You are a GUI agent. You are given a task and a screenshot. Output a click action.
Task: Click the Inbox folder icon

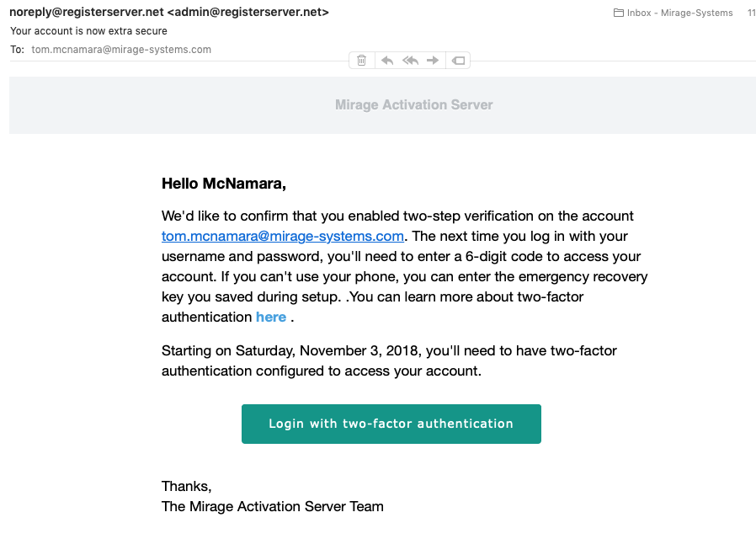pos(619,13)
